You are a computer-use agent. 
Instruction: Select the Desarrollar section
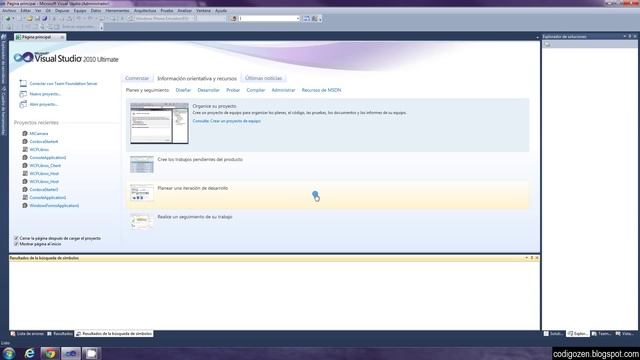coord(209,90)
